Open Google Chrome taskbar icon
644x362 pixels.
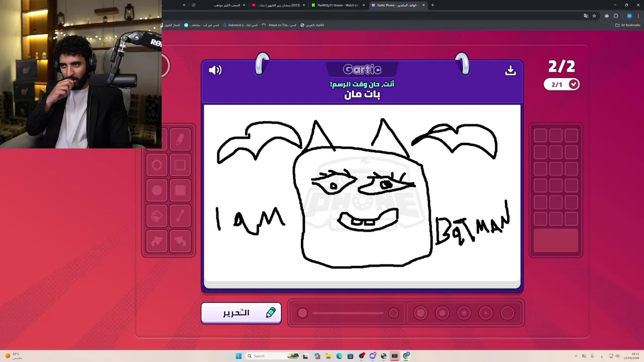406,356
